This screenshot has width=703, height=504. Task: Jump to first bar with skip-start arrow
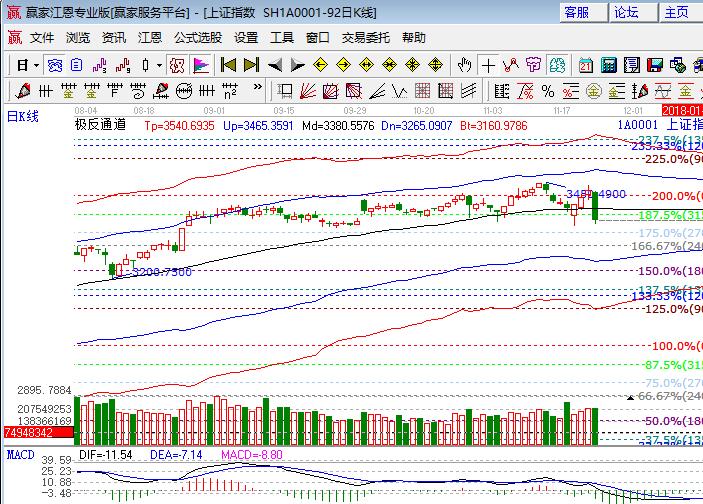pyautogui.click(x=228, y=65)
